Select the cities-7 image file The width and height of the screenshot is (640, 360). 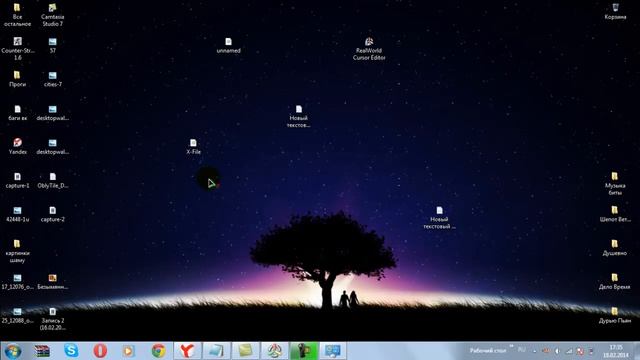[53, 79]
